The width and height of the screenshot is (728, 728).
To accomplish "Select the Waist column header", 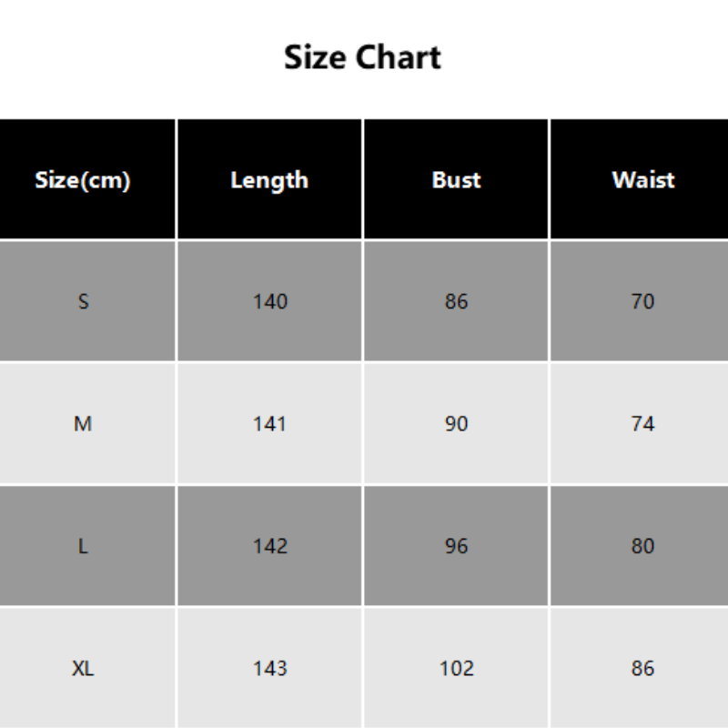I will coord(642,180).
